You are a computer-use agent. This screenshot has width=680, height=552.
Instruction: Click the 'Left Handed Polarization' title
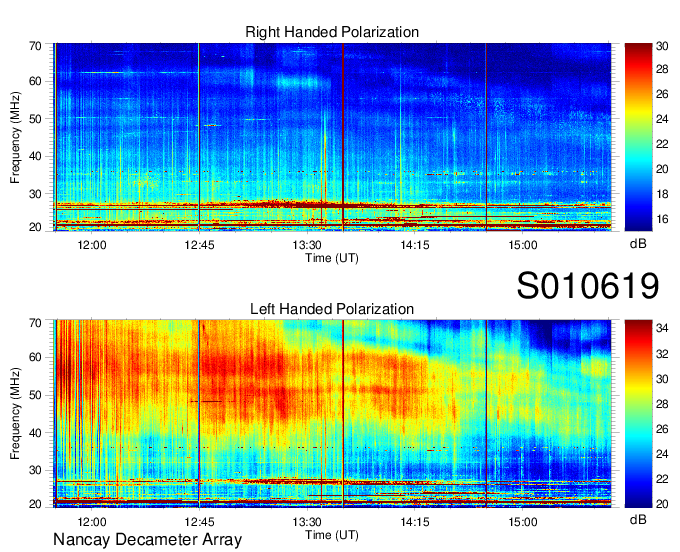coord(332,309)
